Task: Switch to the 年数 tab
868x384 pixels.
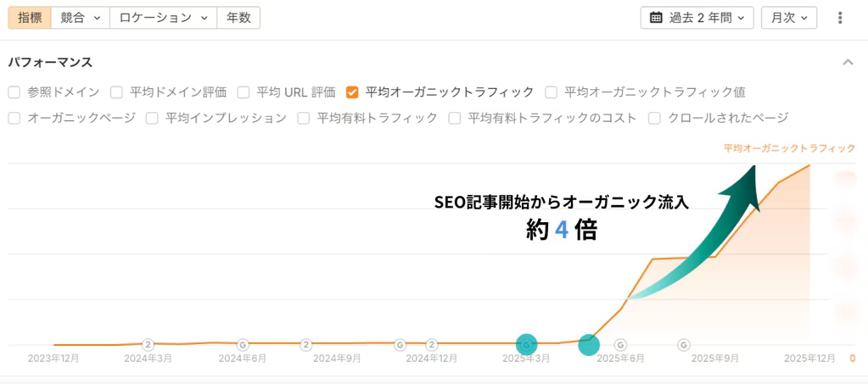Action: 238,18
